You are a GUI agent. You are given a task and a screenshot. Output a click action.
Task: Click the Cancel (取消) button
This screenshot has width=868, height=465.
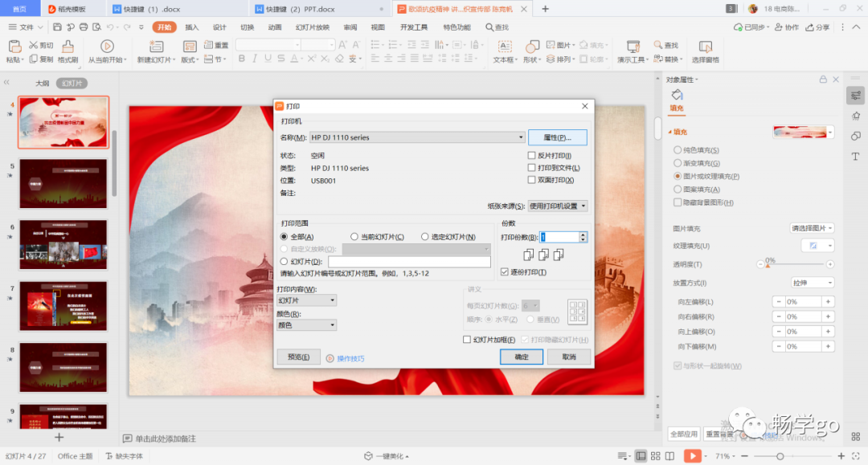point(569,357)
